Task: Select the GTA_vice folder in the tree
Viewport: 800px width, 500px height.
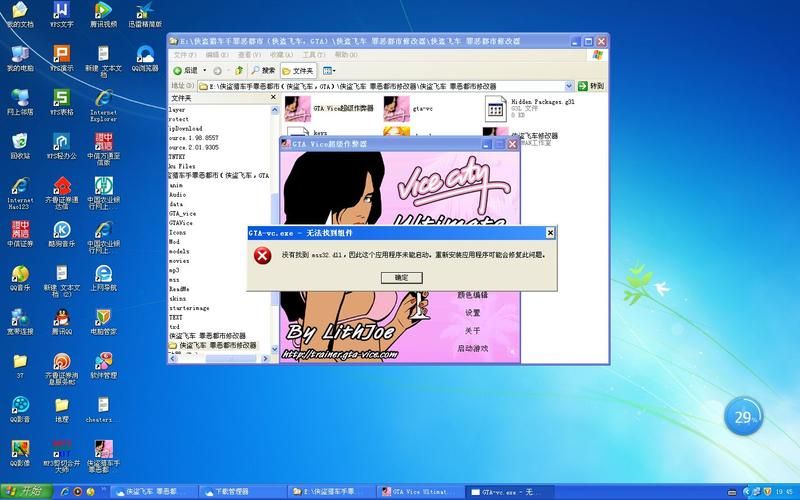Action: (x=183, y=213)
